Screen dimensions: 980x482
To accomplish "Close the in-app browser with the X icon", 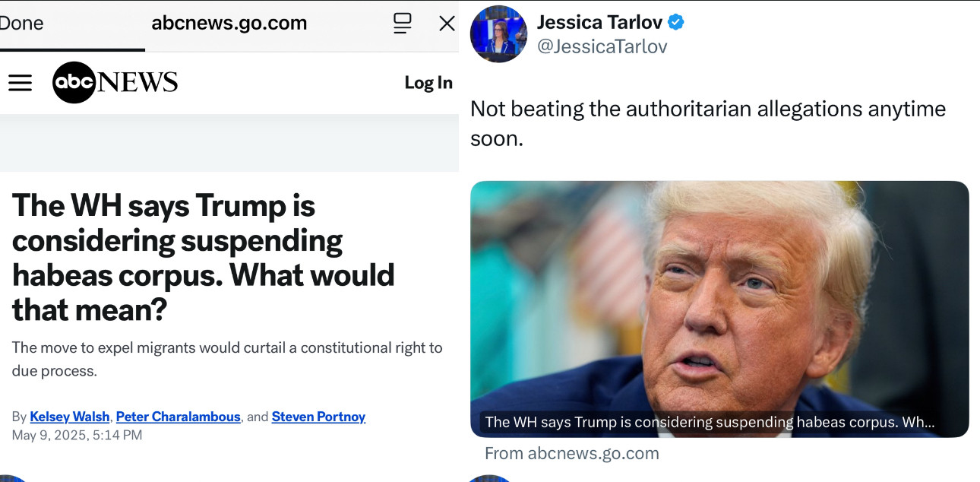I will (447, 24).
